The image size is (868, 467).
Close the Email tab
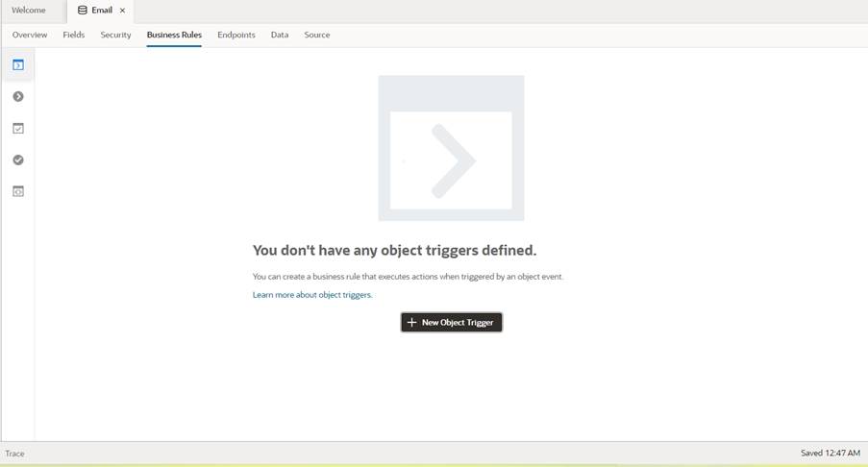(x=122, y=11)
